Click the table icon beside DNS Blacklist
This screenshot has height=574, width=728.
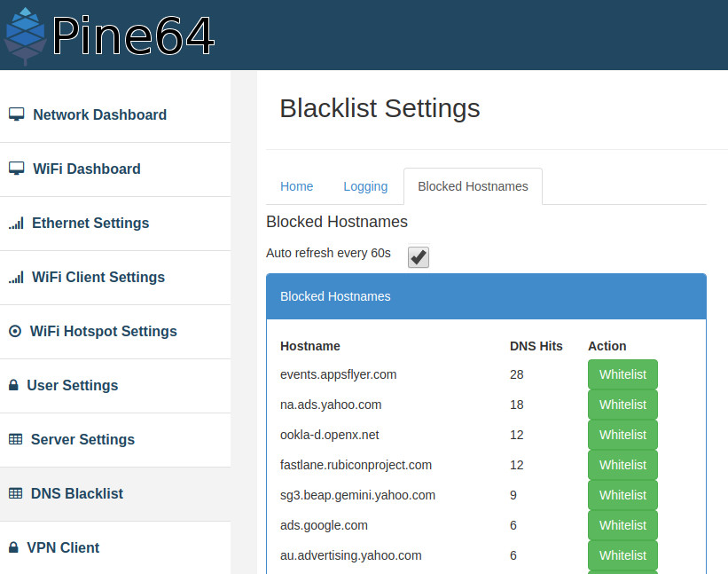coord(15,493)
